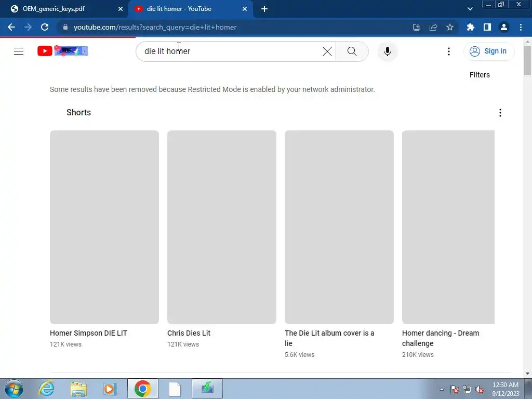Open Chrome extensions puzzle icon
This screenshot has height=399, width=532.
click(470, 27)
